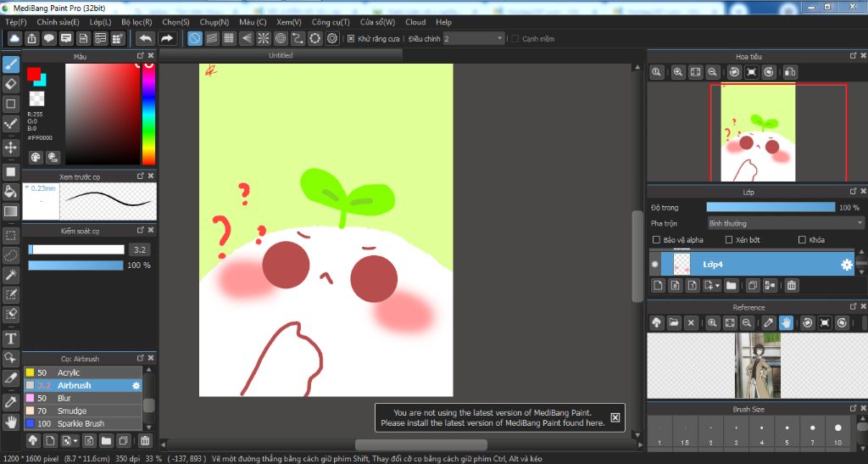Click the canvas vertical scrollbar
This screenshot has width=868, height=464.
pyautogui.click(x=637, y=256)
